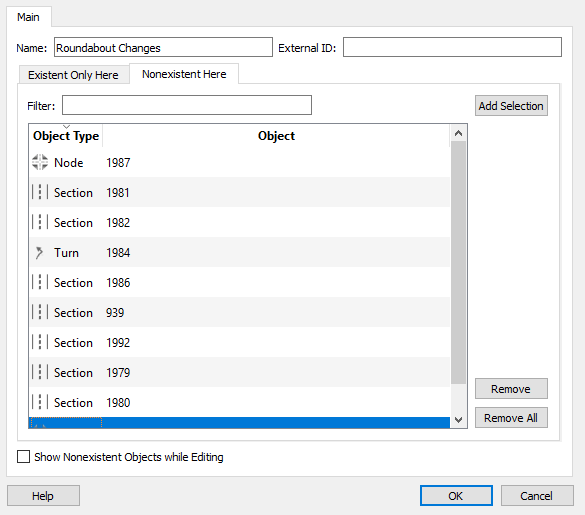Click the Add Selection button

(x=511, y=106)
